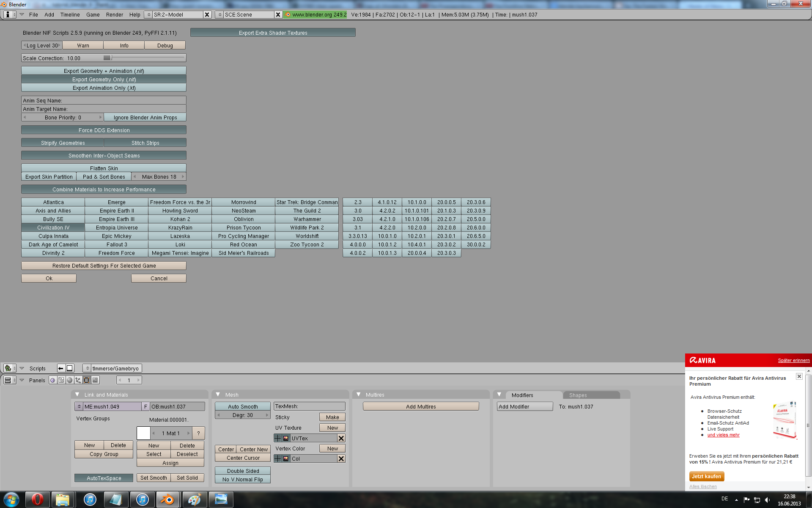Open the Scripts menu
Viewport: 812px width, 508px height.
pos(37,368)
